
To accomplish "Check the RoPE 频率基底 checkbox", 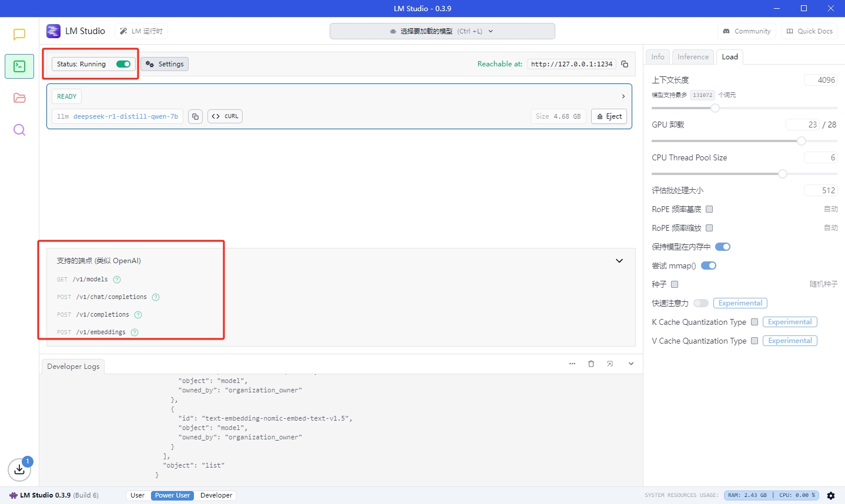I will click(x=709, y=209).
